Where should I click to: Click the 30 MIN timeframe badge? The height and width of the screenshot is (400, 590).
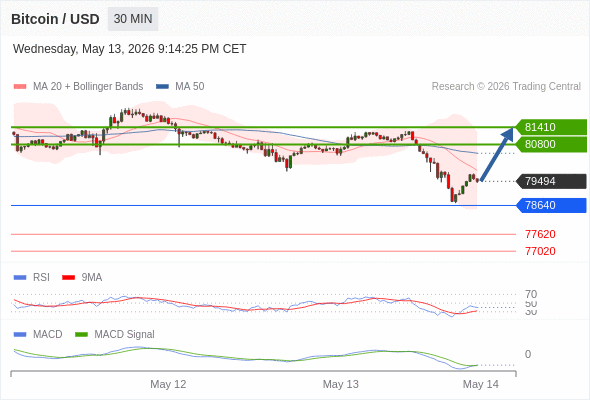click(x=133, y=19)
